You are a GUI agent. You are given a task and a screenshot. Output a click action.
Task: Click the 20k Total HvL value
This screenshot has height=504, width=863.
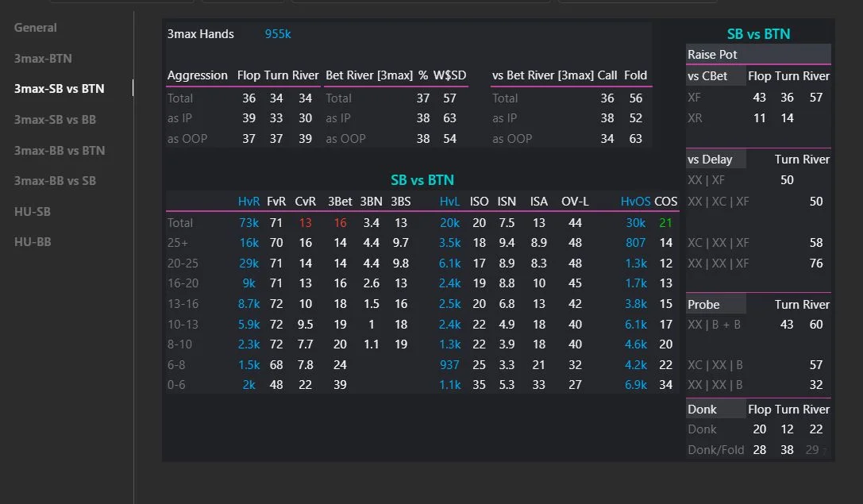[449, 223]
